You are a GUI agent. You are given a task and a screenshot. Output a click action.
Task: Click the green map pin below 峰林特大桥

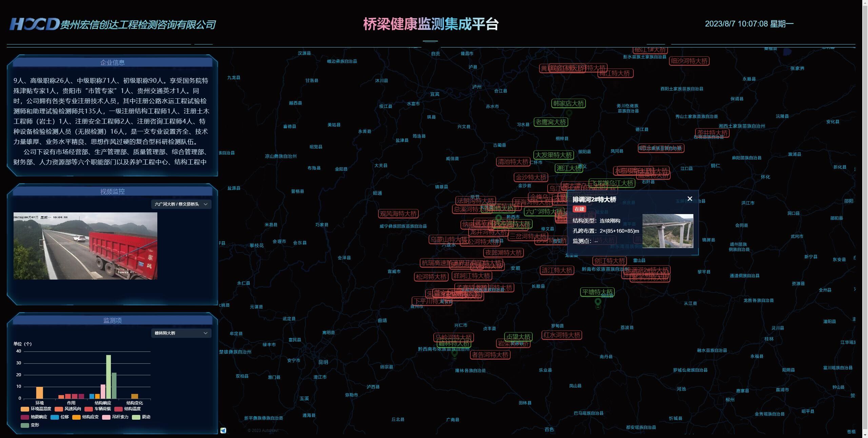pyautogui.click(x=455, y=353)
